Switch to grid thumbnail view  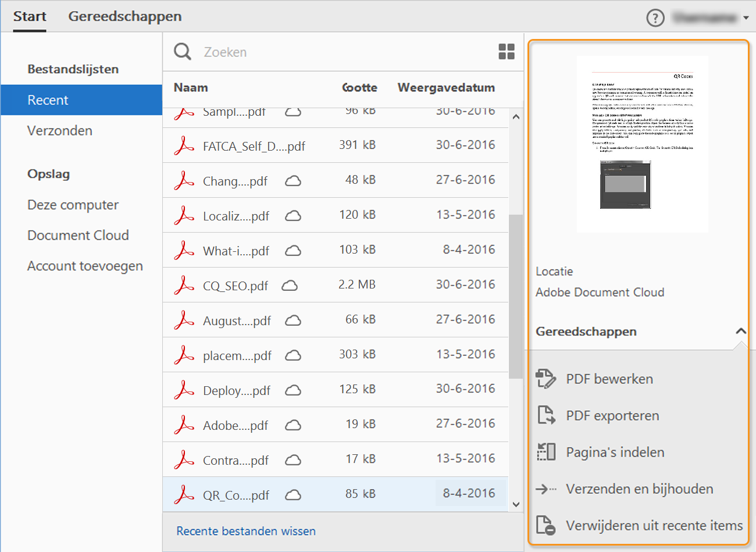507,52
